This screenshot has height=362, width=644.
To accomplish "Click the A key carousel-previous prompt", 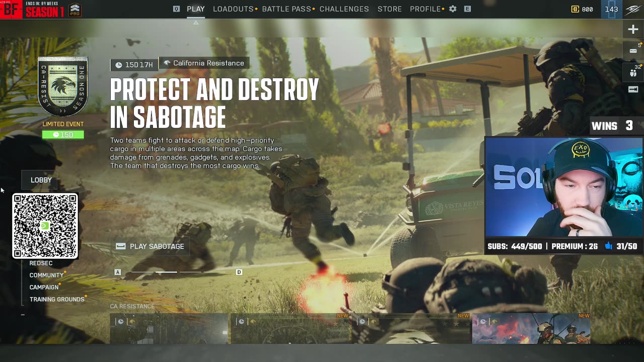I will click(118, 272).
